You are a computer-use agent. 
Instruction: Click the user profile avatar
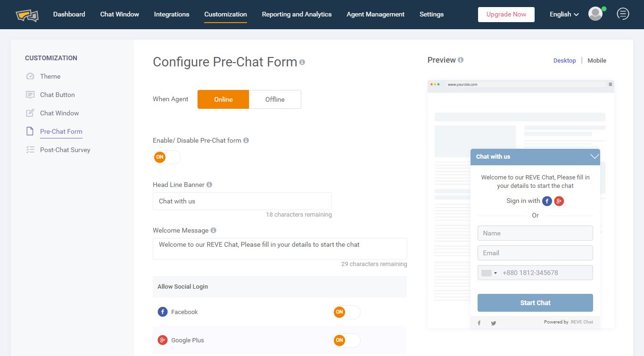595,14
